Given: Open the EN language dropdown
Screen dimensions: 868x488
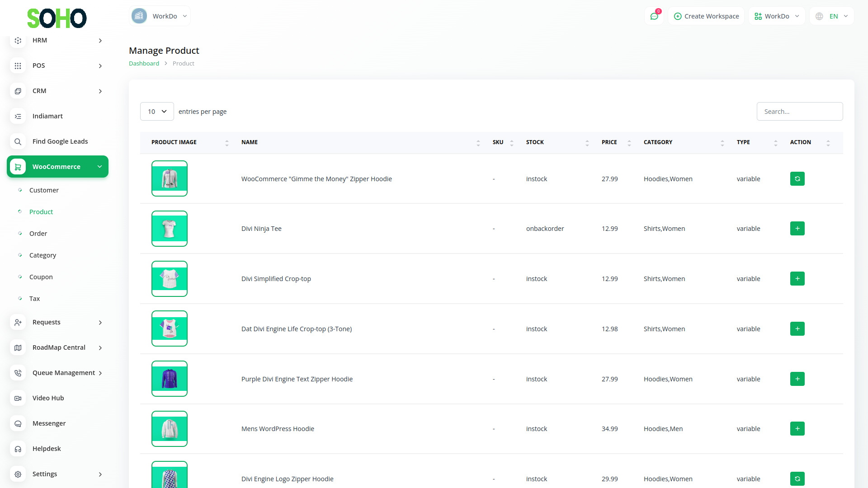Looking at the screenshot, I should [x=832, y=16].
